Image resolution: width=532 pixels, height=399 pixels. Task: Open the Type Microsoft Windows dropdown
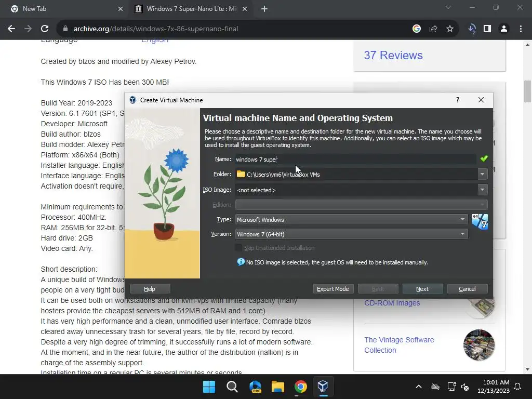[x=352, y=220]
